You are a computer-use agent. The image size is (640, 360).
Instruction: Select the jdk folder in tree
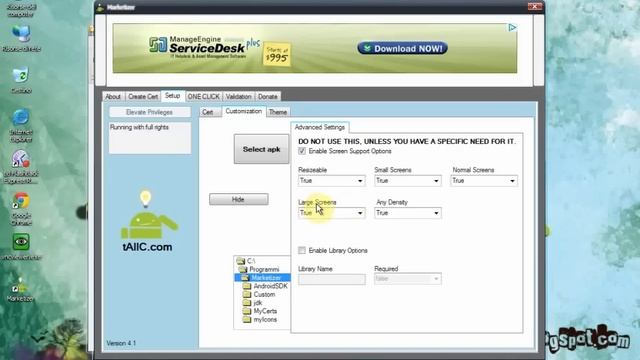point(258,303)
